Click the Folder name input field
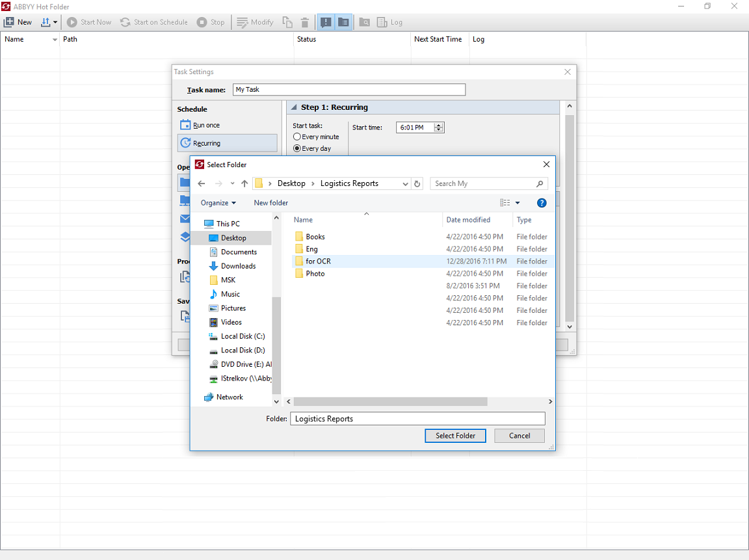749x560 pixels. click(417, 419)
